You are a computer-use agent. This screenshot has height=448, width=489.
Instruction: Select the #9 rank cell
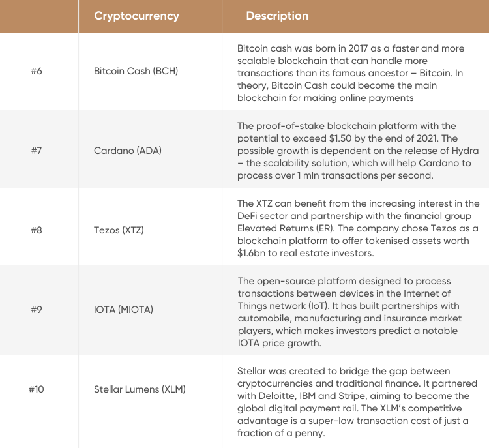[x=37, y=310]
